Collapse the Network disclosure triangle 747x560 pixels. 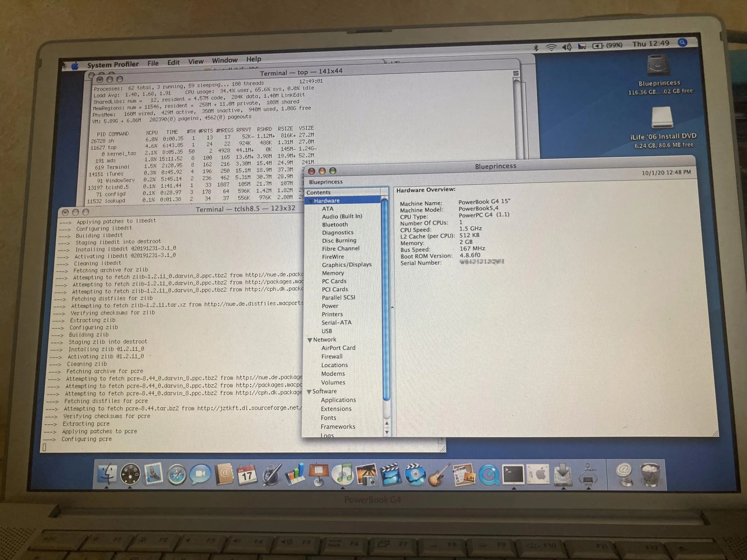(310, 340)
